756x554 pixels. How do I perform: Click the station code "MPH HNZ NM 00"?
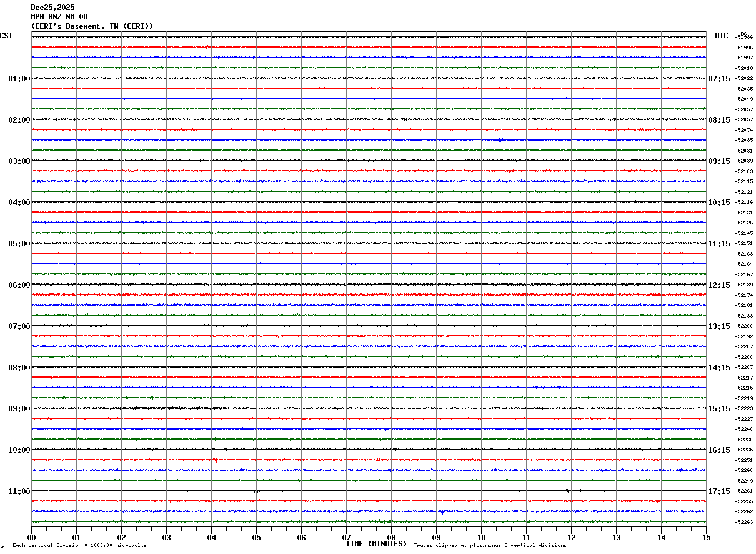click(59, 17)
